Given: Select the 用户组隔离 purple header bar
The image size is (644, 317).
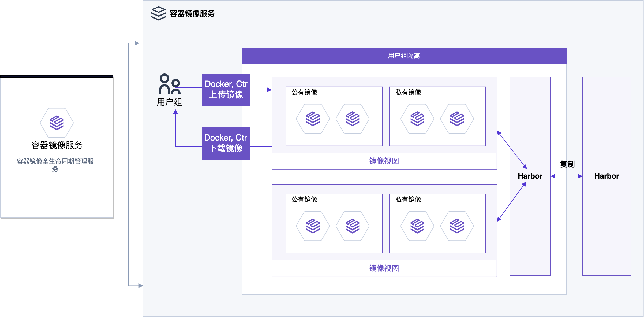Looking at the screenshot, I should tap(404, 56).
